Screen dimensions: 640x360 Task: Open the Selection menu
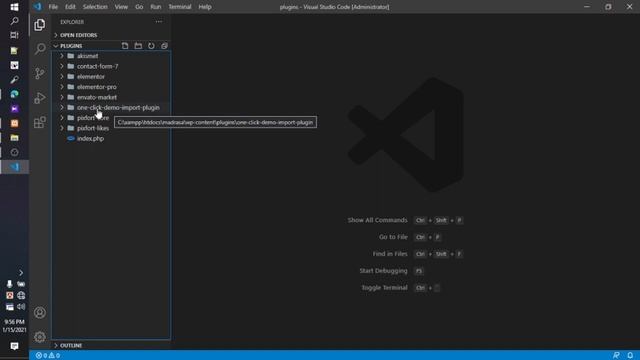[95, 7]
